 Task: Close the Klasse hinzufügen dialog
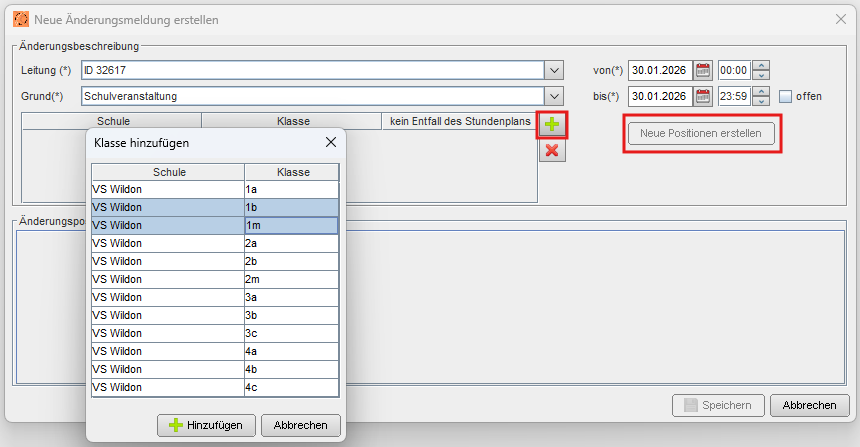click(x=331, y=142)
